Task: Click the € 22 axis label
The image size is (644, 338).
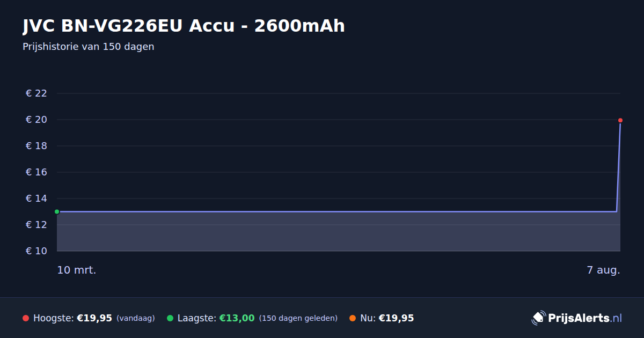Action: tap(36, 93)
